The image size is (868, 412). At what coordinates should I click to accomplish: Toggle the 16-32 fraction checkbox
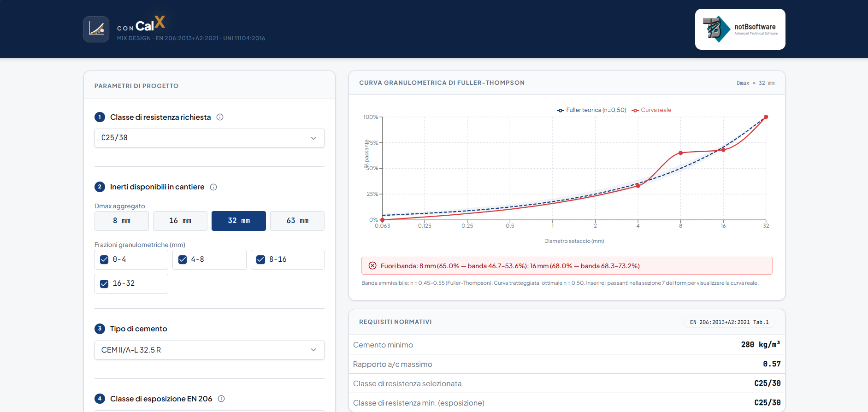click(104, 283)
